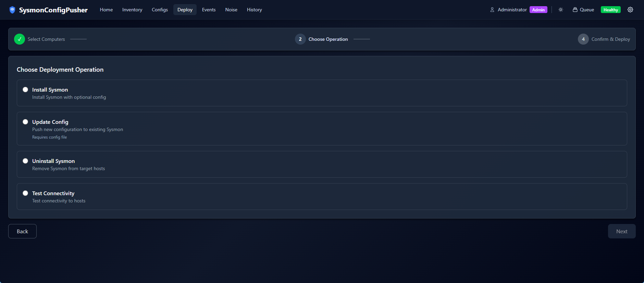Go to the Home nav item
This screenshot has height=283, width=644.
tap(106, 10)
